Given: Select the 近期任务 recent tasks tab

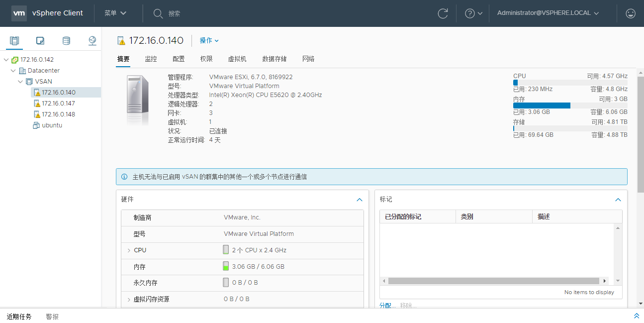Looking at the screenshot, I should tap(19, 317).
